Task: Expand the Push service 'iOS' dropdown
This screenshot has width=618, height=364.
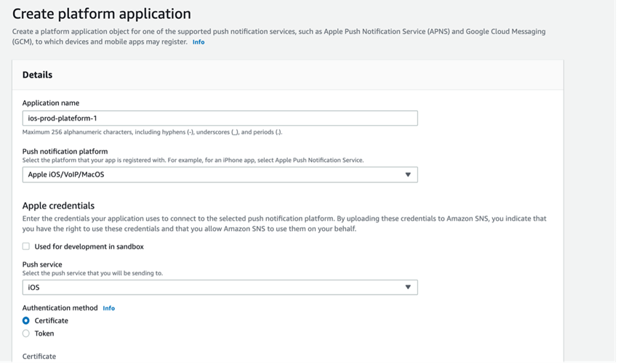Action: [220, 288]
